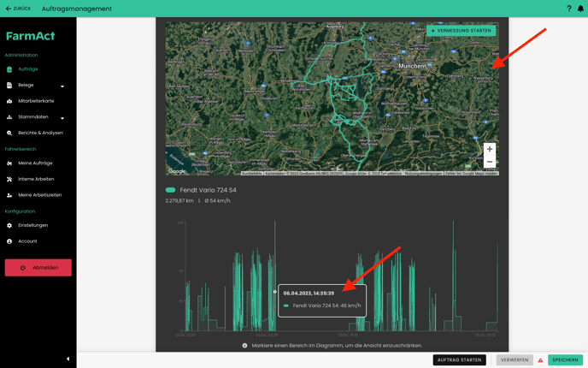Click the FarmAct logo
Screen dimensions: 588x368
tap(31, 36)
